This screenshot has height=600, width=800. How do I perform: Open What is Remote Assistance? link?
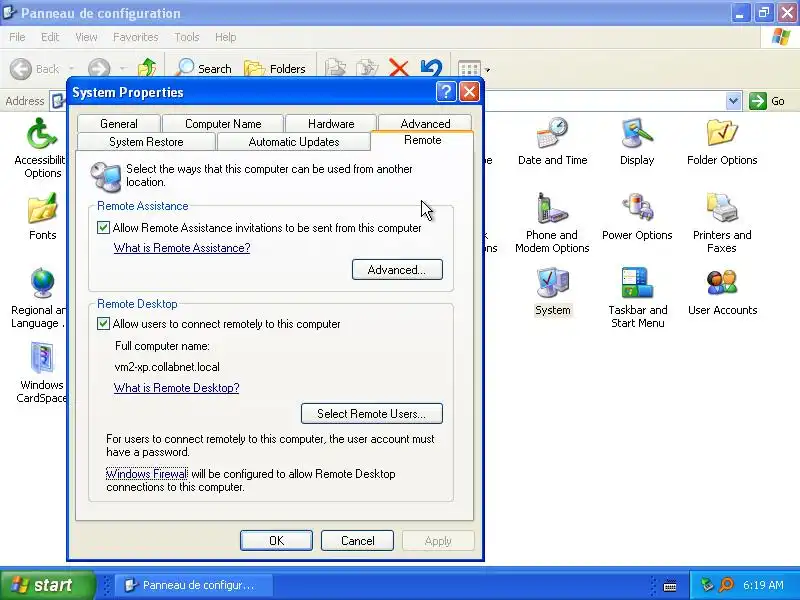coord(182,248)
